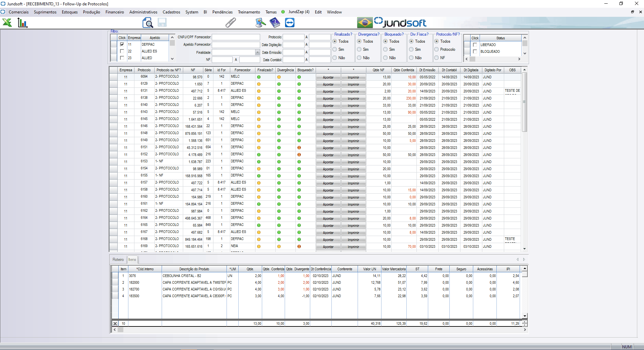Click red Bloqueado dot for protocol 6152
This screenshot has height=350, width=644.
299,155
